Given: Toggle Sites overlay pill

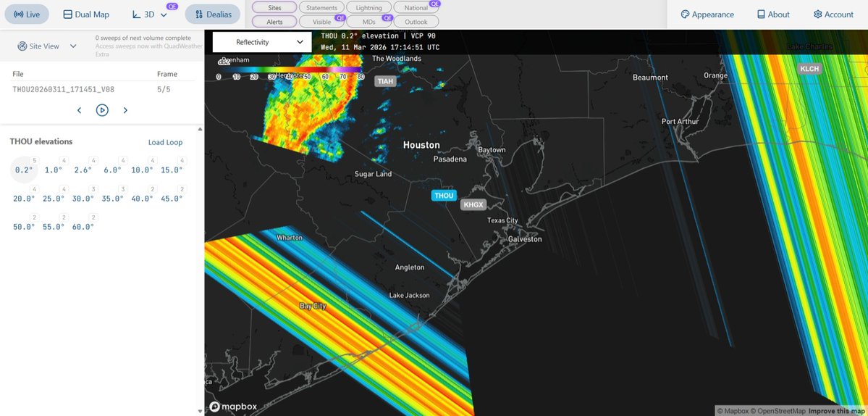Looking at the screenshot, I should (274, 8).
